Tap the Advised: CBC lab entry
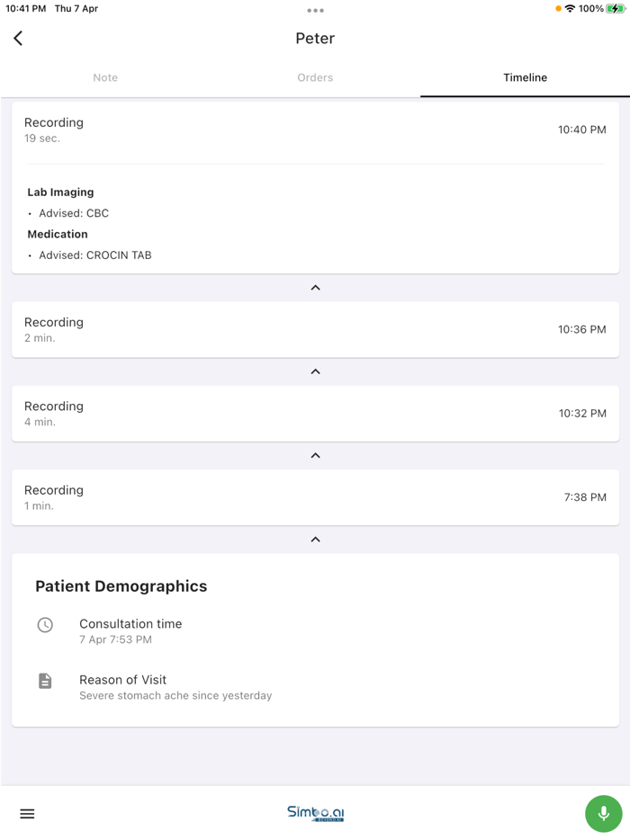 pyautogui.click(x=74, y=213)
